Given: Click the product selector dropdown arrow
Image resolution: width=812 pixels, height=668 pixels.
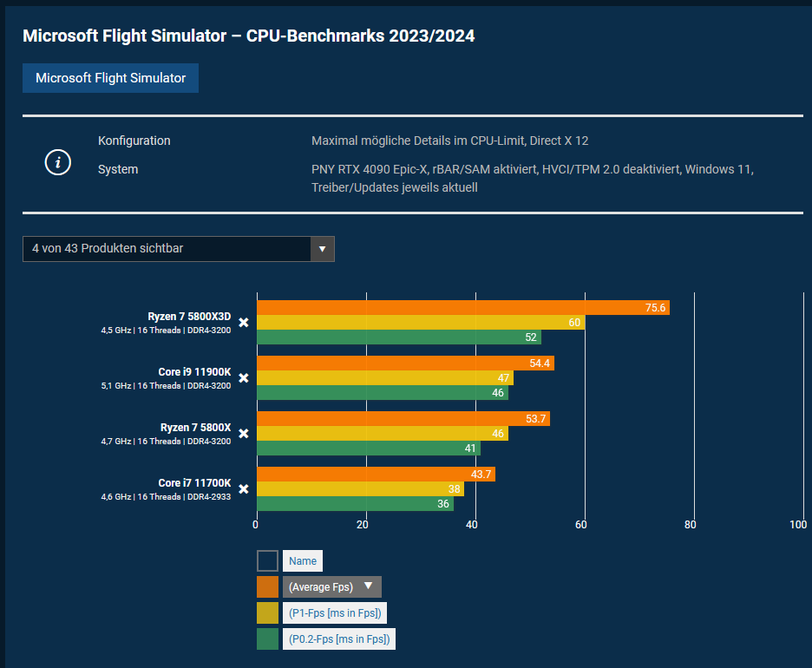Looking at the screenshot, I should tap(322, 249).
